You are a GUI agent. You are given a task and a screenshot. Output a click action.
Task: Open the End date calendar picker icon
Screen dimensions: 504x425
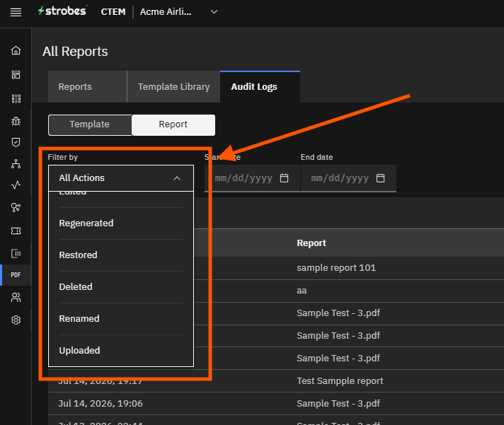(380, 177)
